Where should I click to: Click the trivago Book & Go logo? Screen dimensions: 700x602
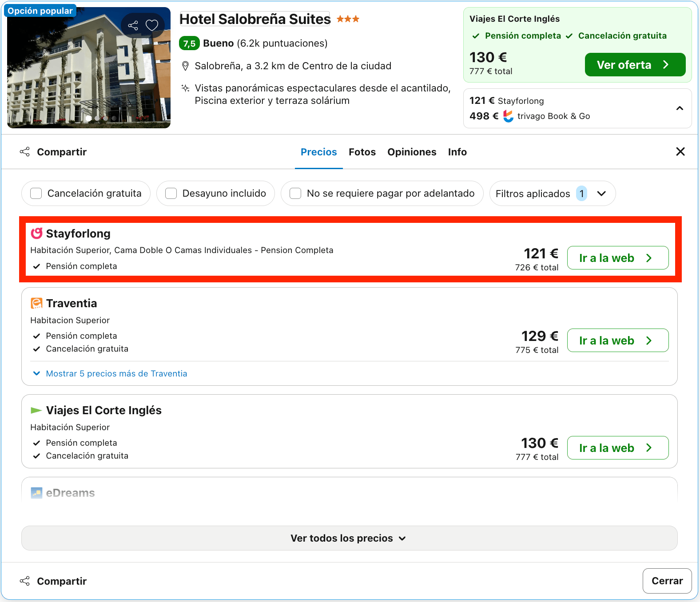click(509, 116)
